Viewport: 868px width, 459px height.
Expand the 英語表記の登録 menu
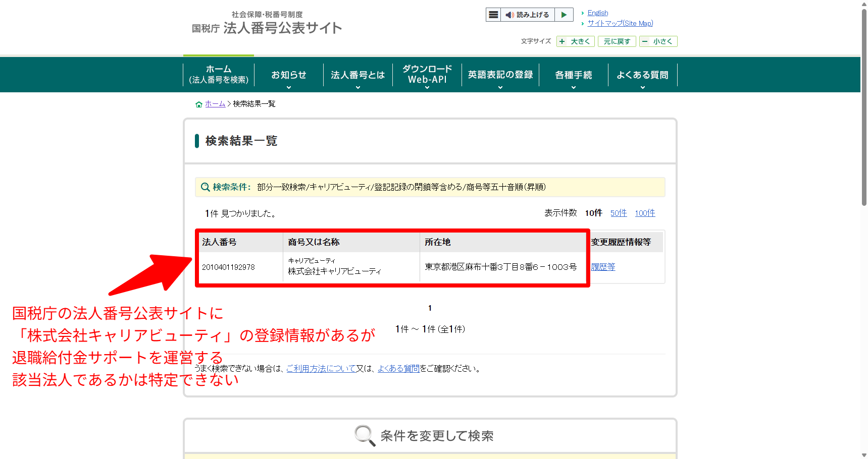coord(500,75)
